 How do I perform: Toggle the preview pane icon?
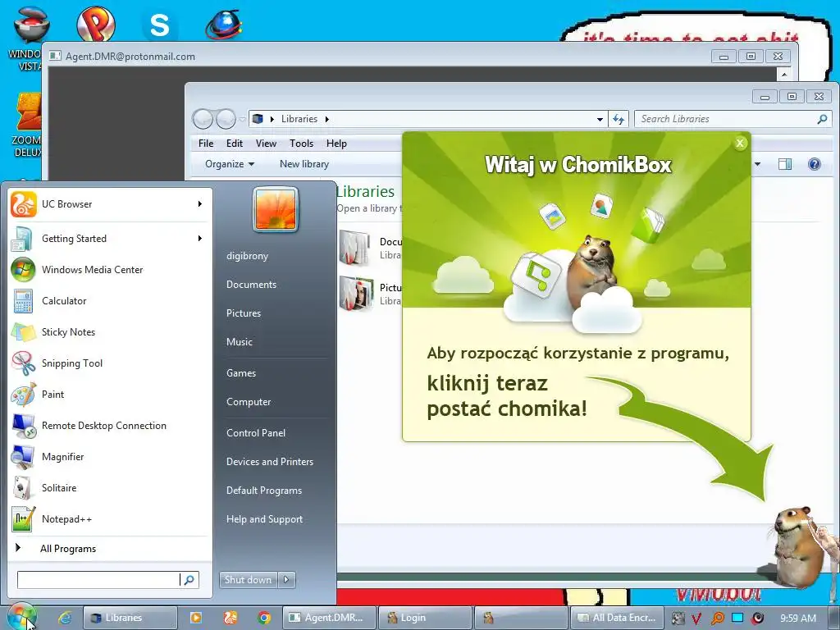point(785,164)
